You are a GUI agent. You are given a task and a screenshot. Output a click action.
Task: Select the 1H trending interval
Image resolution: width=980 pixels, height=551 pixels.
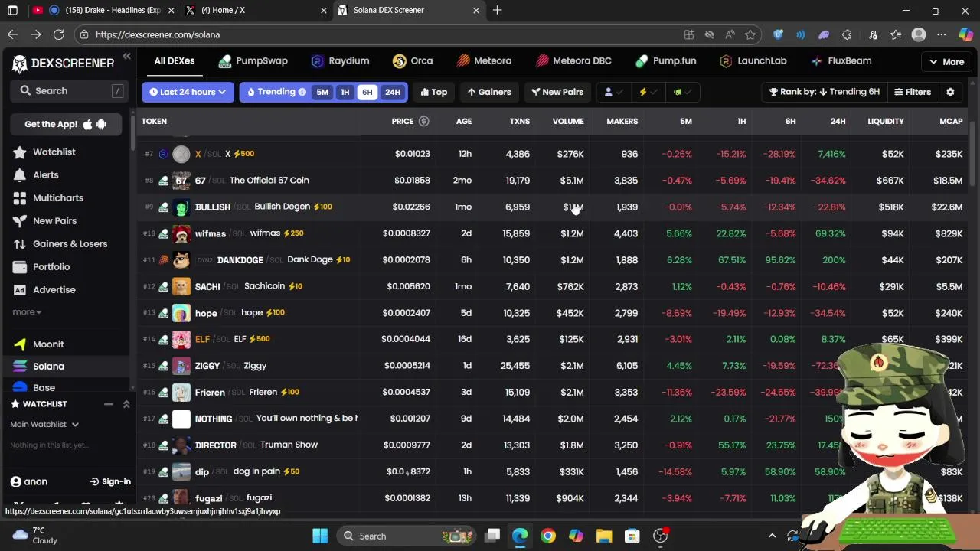(345, 92)
